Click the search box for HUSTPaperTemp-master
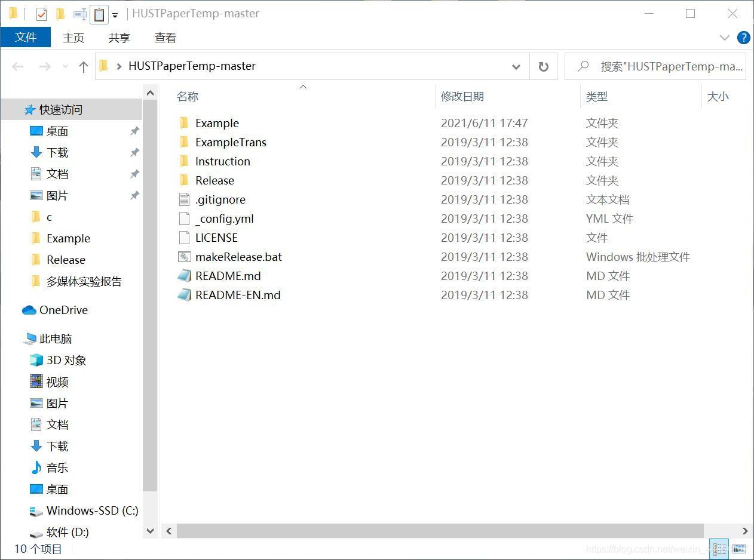Screen dimensions: 754x560 pyautogui.click(x=655, y=66)
